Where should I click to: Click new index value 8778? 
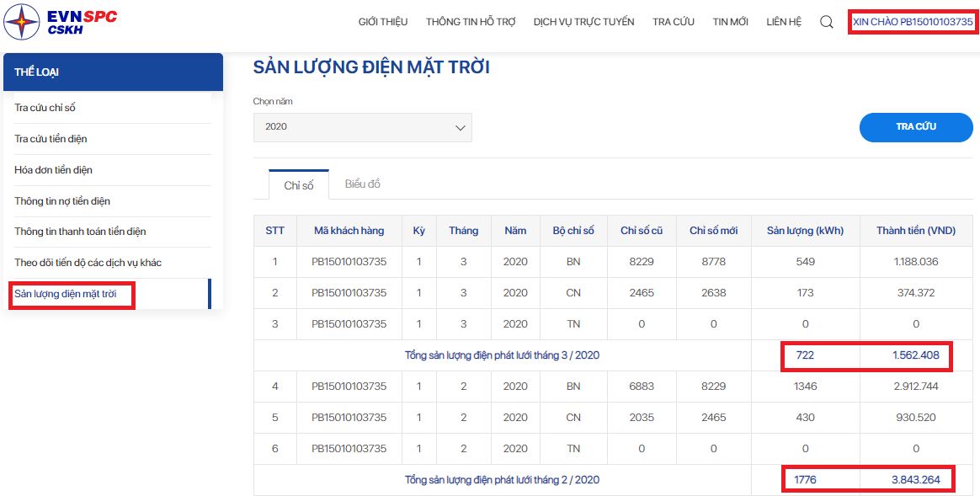713,262
